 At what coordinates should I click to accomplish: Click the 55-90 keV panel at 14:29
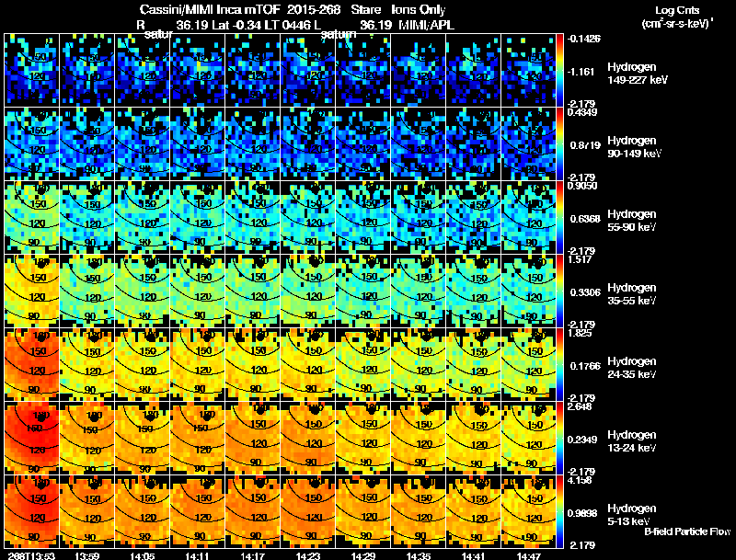coord(363,216)
